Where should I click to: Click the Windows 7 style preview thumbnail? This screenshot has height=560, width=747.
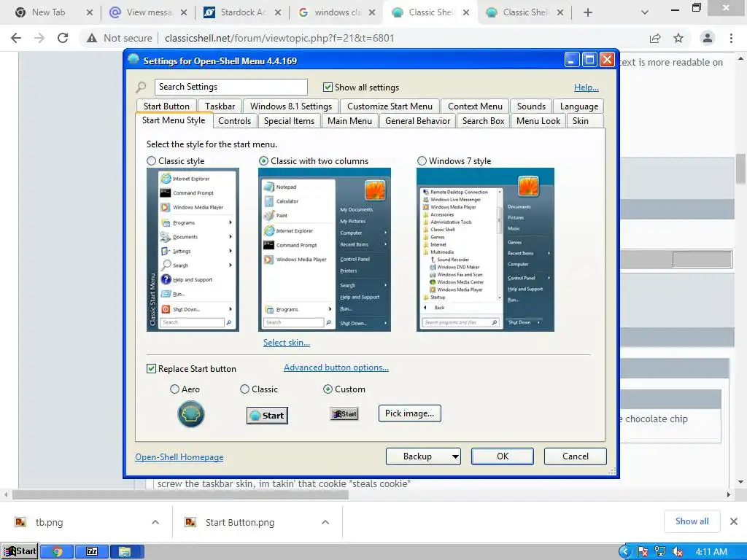[485, 249]
